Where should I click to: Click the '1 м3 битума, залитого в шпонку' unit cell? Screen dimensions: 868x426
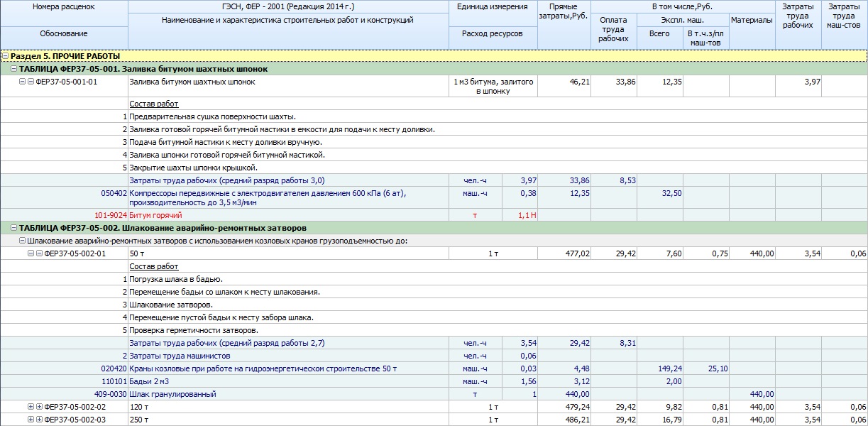point(493,87)
